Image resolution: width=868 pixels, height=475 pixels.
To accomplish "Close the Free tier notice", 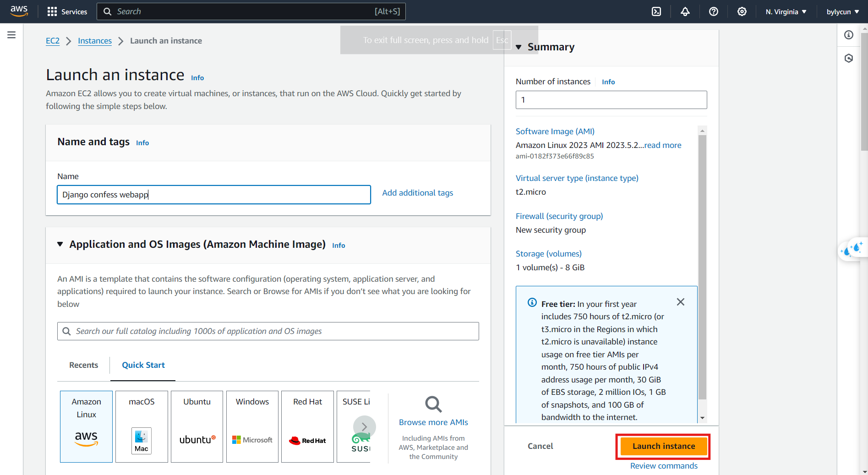I will [681, 302].
